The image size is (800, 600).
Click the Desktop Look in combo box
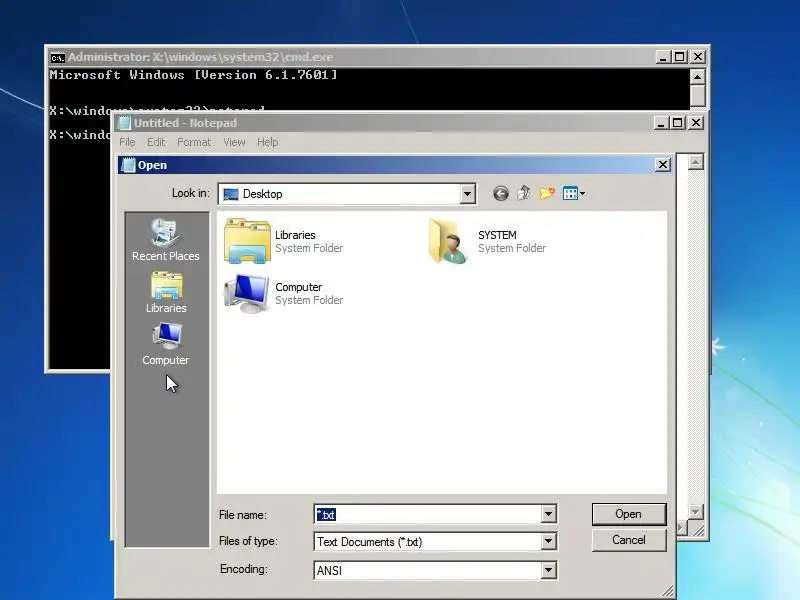[347, 194]
